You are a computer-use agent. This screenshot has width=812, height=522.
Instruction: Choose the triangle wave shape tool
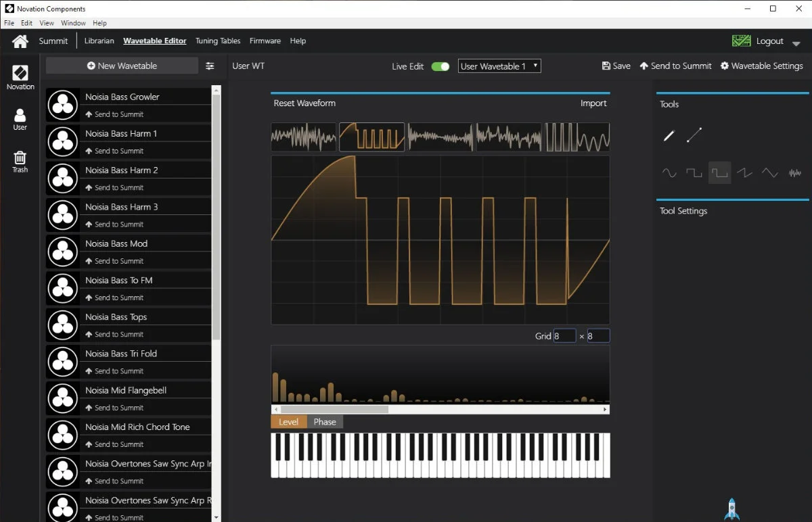tap(769, 173)
